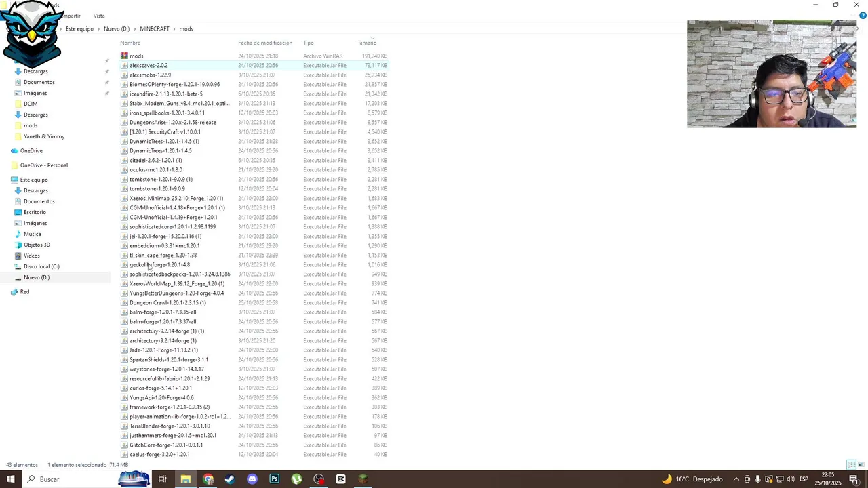Open the notification center icon
868x488 pixels.
[854, 479]
